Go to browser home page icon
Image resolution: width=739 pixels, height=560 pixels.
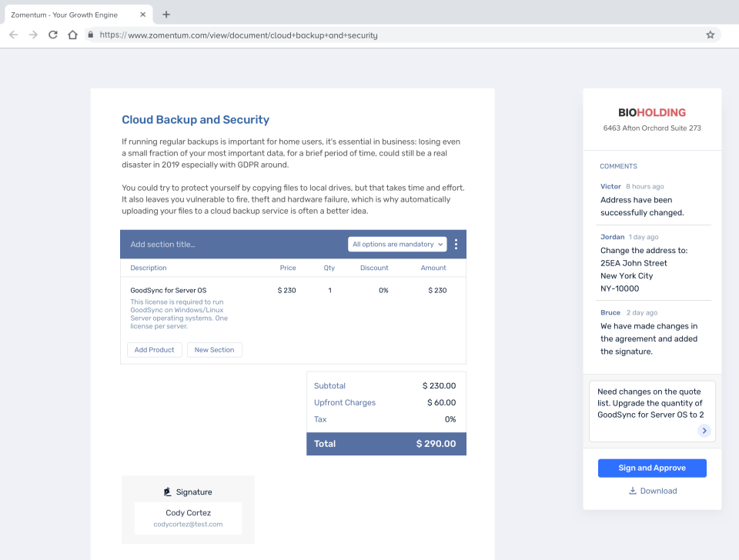point(72,35)
